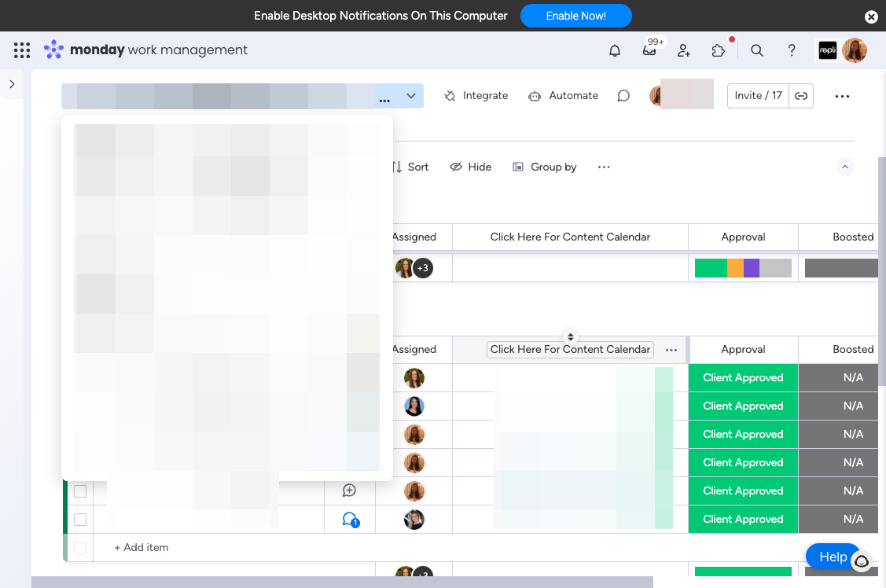Tick the checkbox beside the add-update row
The width and height of the screenshot is (886, 588).
[80, 491]
